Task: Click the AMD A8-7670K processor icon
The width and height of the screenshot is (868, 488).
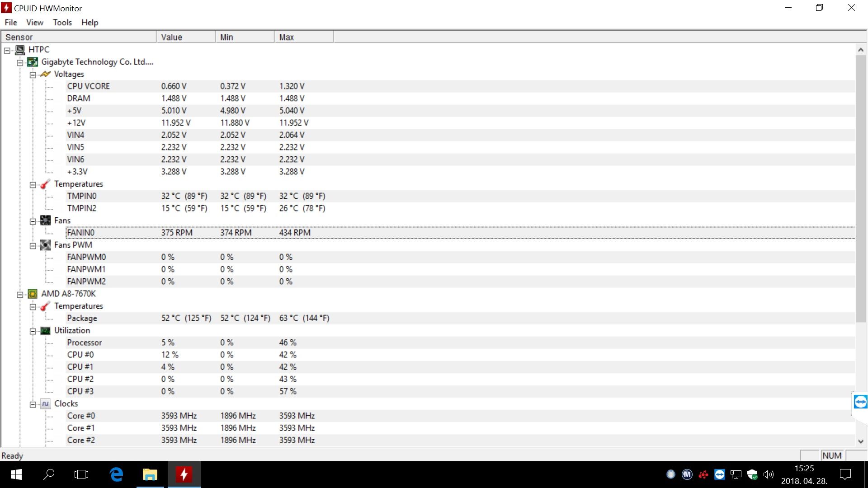Action: pyautogui.click(x=33, y=294)
